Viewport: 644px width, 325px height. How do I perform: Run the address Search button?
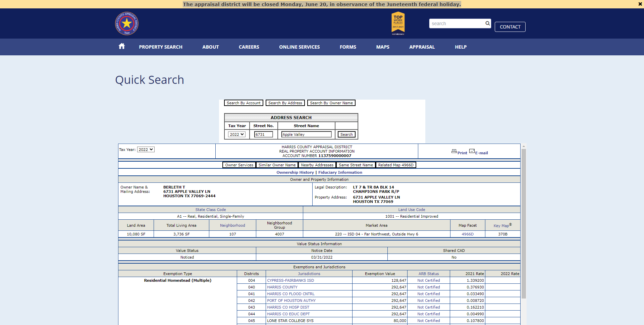[x=346, y=134]
